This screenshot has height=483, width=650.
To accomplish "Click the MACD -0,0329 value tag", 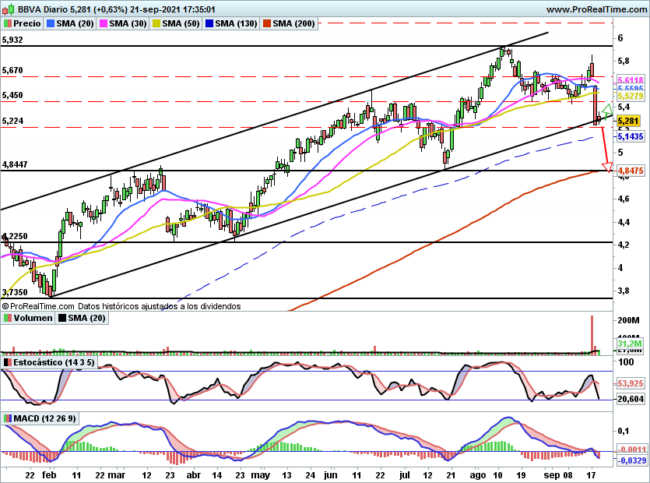I will 632,460.
